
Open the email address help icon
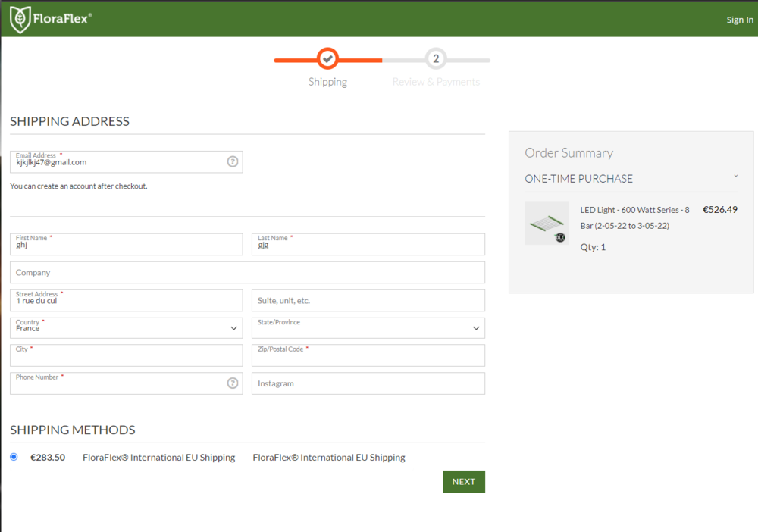pyautogui.click(x=233, y=161)
